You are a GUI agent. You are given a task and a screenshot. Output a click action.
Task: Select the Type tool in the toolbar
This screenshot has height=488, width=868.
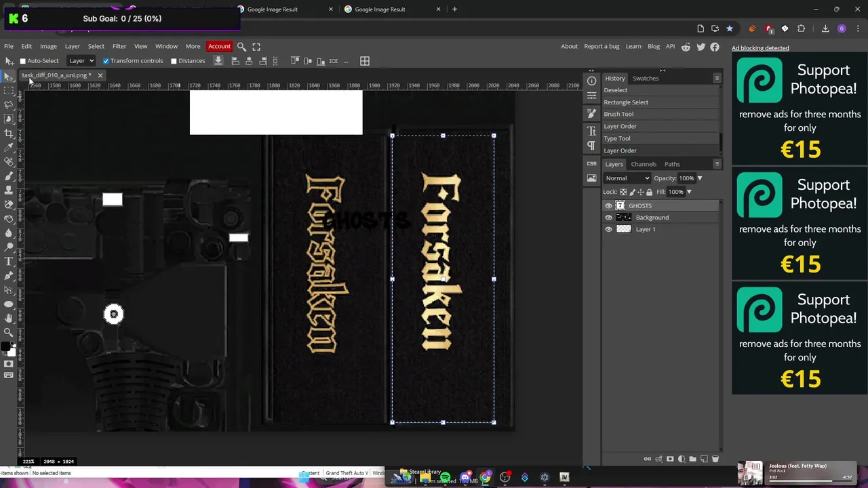[9, 262]
